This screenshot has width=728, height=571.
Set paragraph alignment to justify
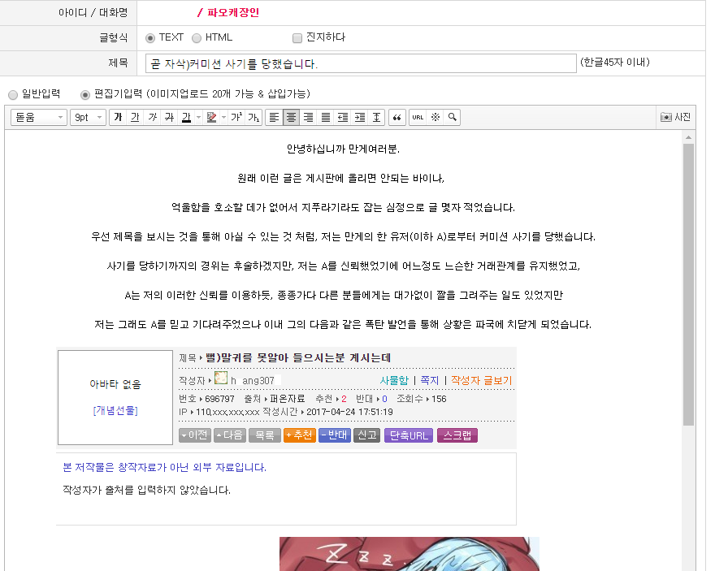tap(325, 118)
